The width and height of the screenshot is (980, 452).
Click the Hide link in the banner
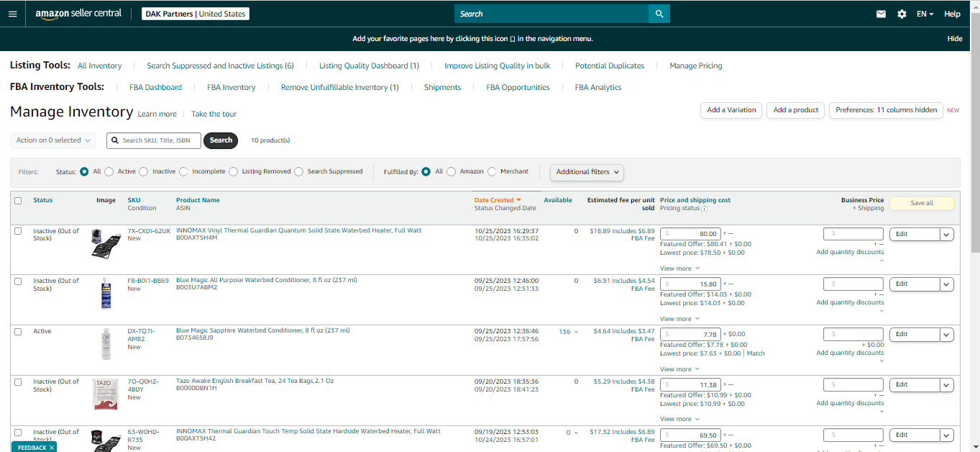pos(955,39)
